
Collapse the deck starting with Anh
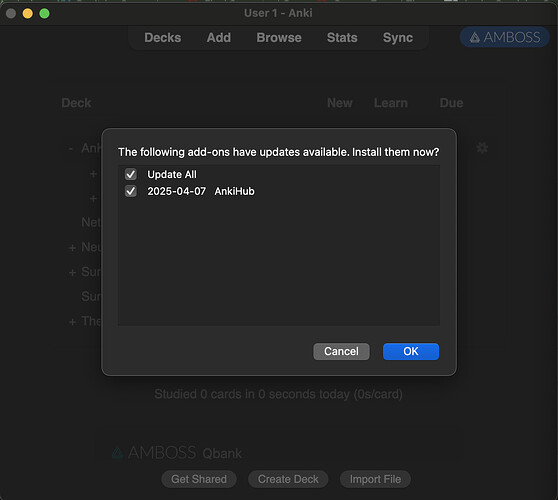[x=71, y=148]
